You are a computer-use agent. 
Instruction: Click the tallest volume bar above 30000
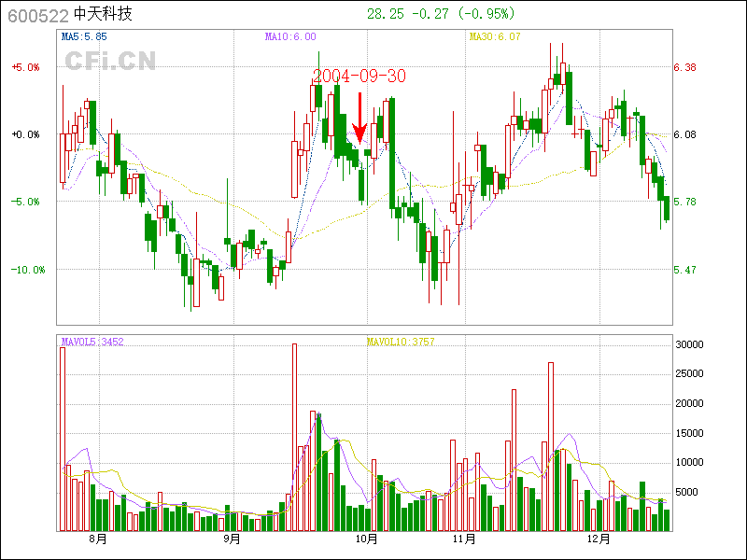pyautogui.click(x=294, y=438)
